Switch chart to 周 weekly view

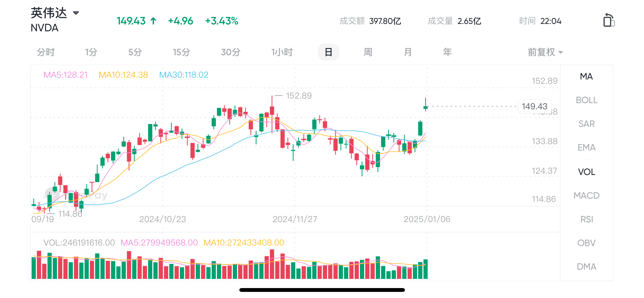coord(368,52)
